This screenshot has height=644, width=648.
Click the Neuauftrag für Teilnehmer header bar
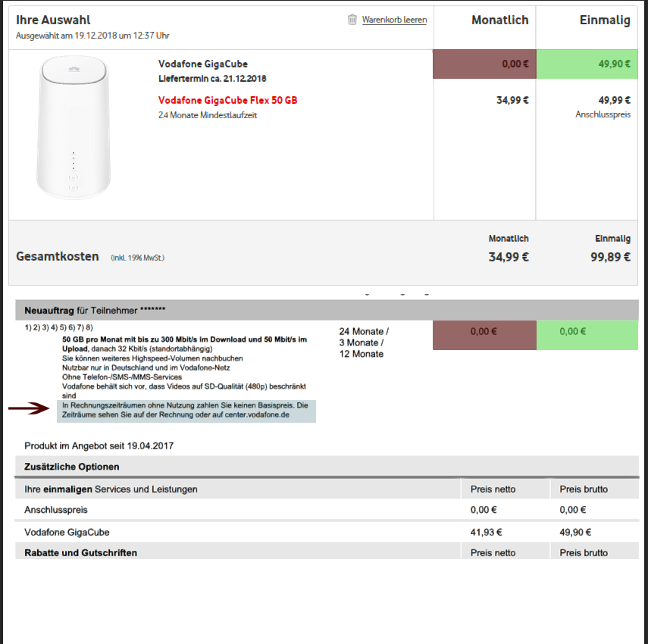[x=327, y=310]
